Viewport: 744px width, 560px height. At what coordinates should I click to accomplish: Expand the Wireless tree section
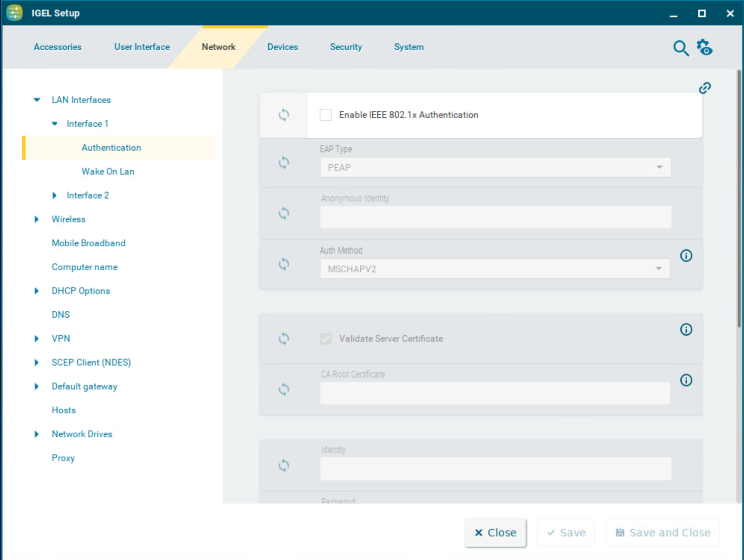tap(36, 219)
